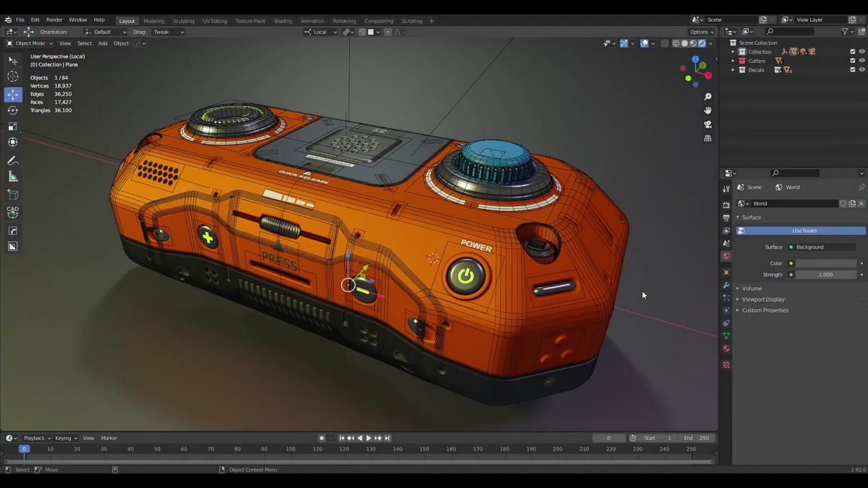
Task: Hide Cutters with its eye icon
Action: [x=861, y=61]
